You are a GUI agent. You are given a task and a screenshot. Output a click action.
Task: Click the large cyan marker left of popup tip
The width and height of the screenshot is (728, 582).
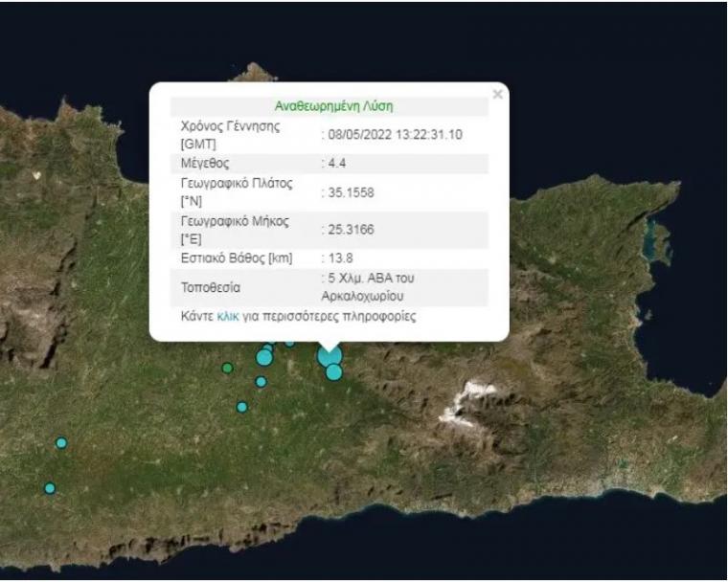point(264,357)
